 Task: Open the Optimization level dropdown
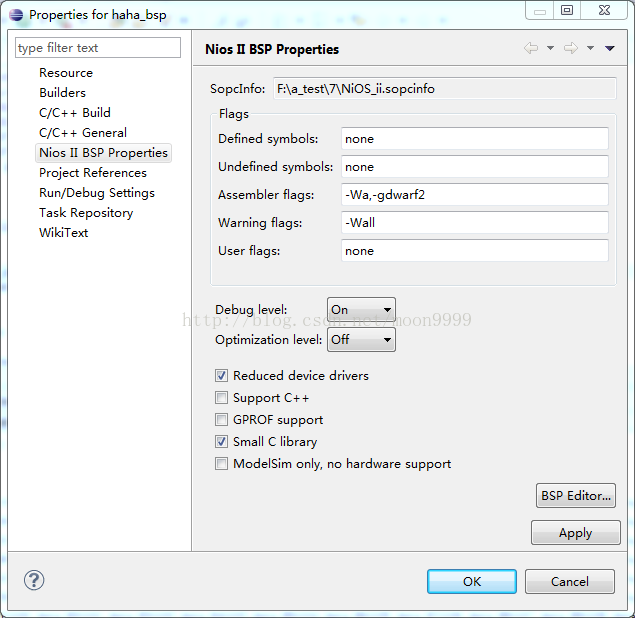coord(361,339)
